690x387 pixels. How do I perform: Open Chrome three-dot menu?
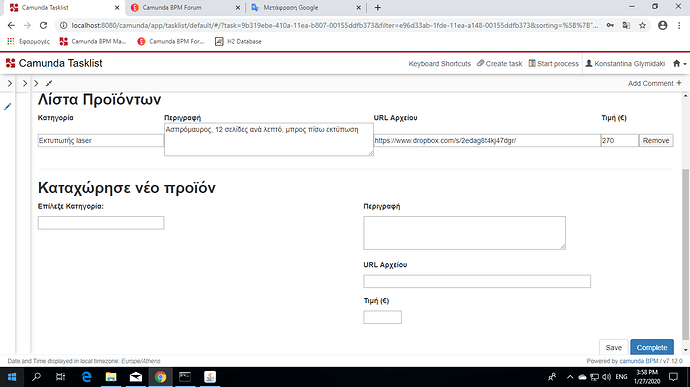(x=679, y=26)
